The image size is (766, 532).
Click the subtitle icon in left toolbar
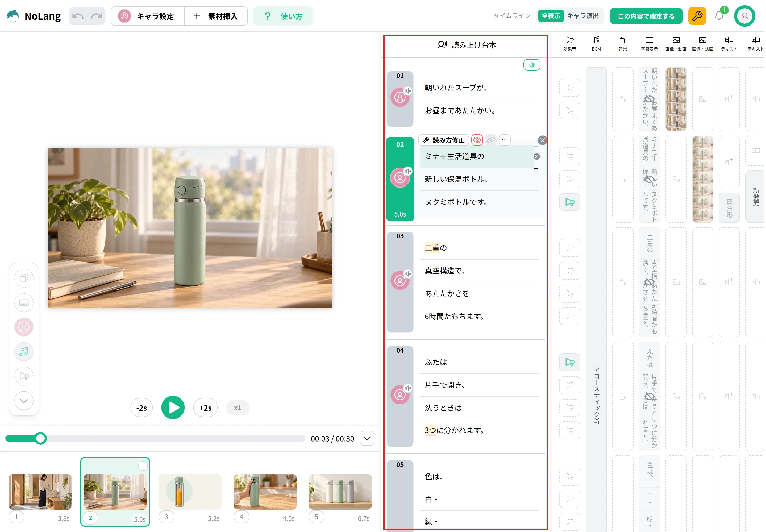pyautogui.click(x=24, y=303)
